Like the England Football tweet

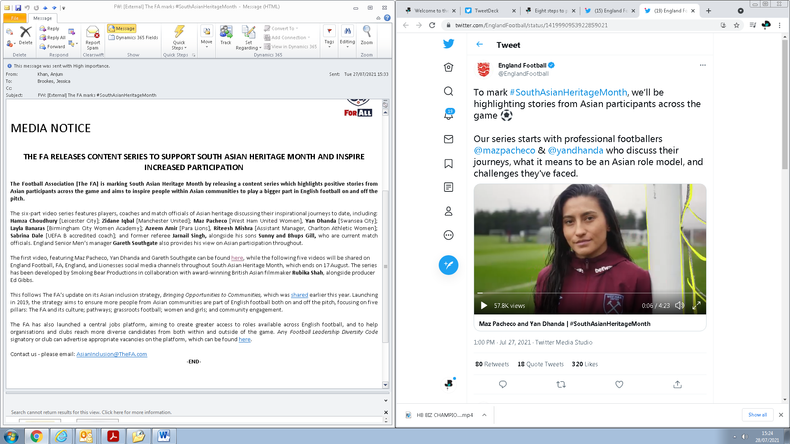619,385
